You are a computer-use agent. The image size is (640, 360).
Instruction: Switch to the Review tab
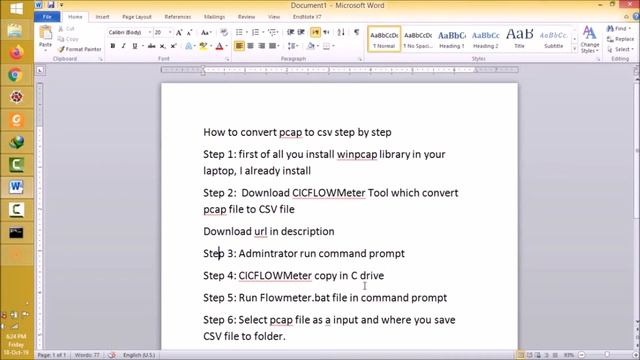pos(246,17)
